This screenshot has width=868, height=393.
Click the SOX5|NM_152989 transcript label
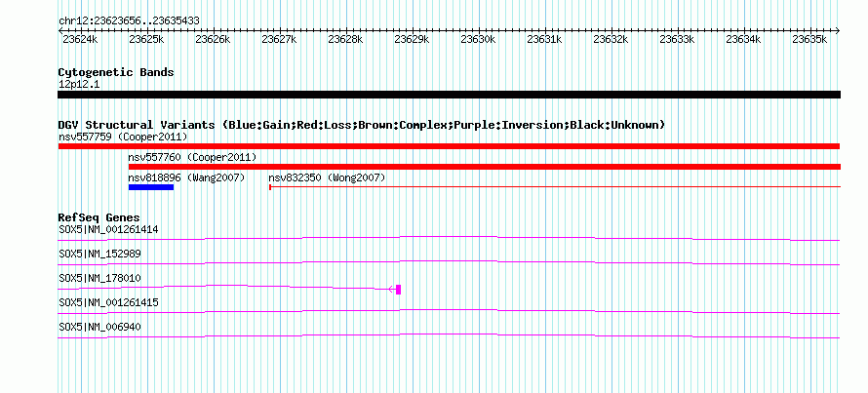click(x=99, y=255)
